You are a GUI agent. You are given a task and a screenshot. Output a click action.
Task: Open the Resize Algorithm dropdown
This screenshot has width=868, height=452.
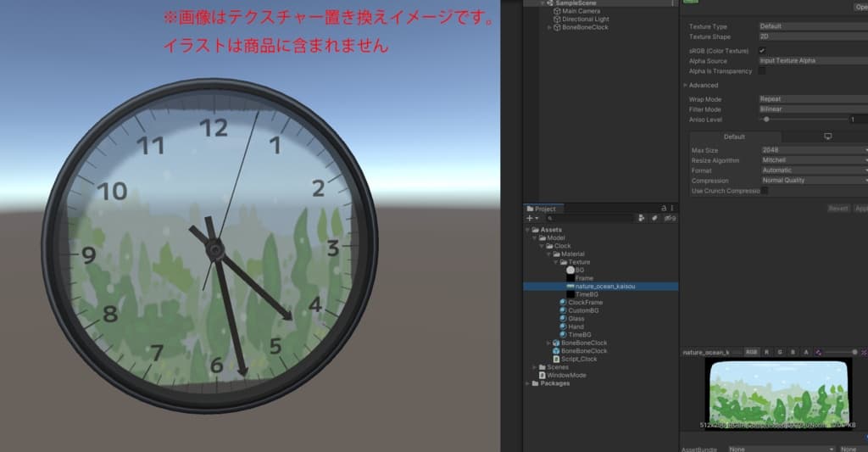pos(815,160)
